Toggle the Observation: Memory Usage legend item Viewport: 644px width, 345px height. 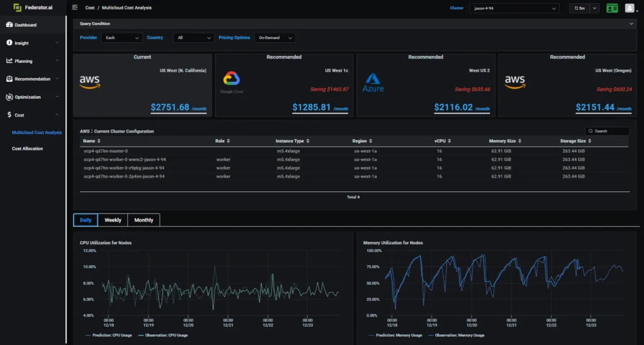[x=456, y=335]
